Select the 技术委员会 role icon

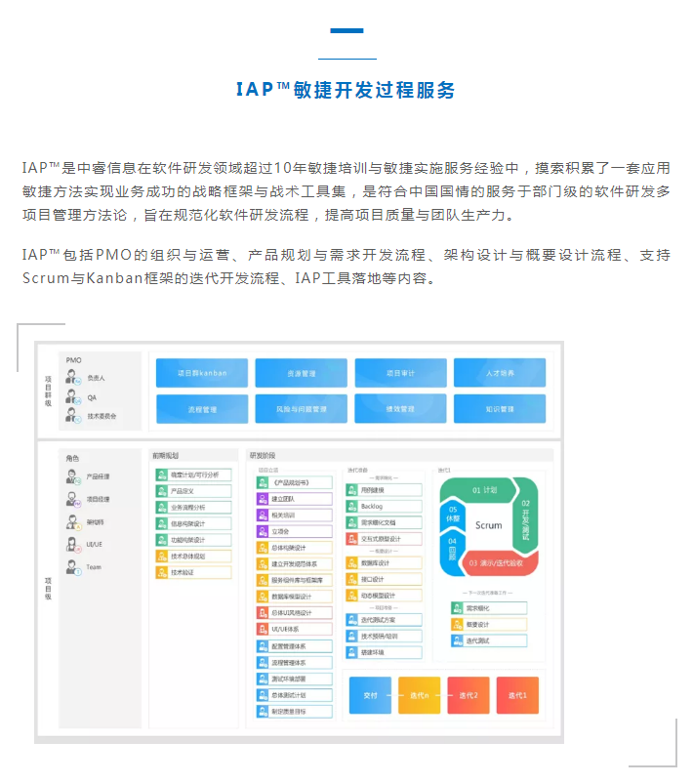tap(72, 415)
